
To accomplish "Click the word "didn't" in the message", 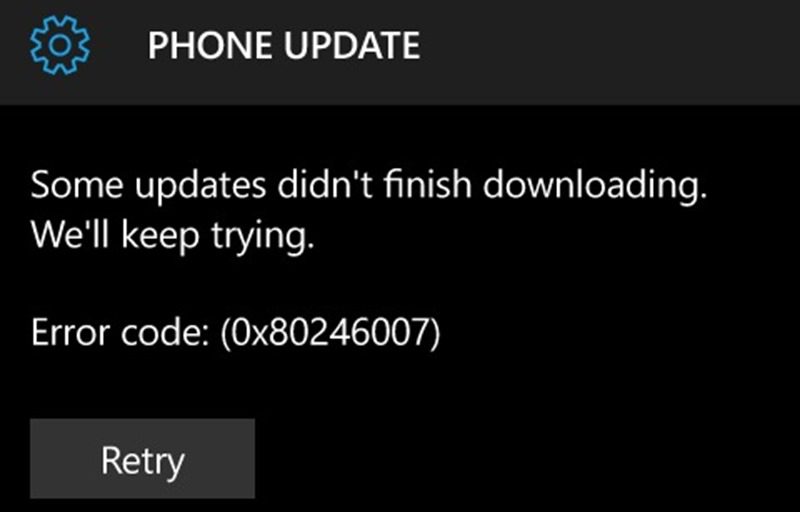I will pos(324,184).
